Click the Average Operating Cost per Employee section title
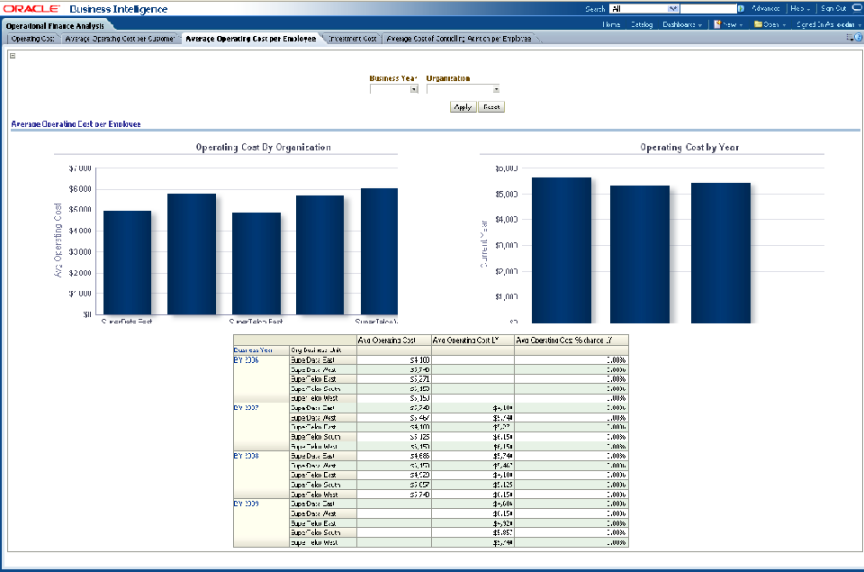Image resolution: width=864 pixels, height=572 pixels. [76, 124]
